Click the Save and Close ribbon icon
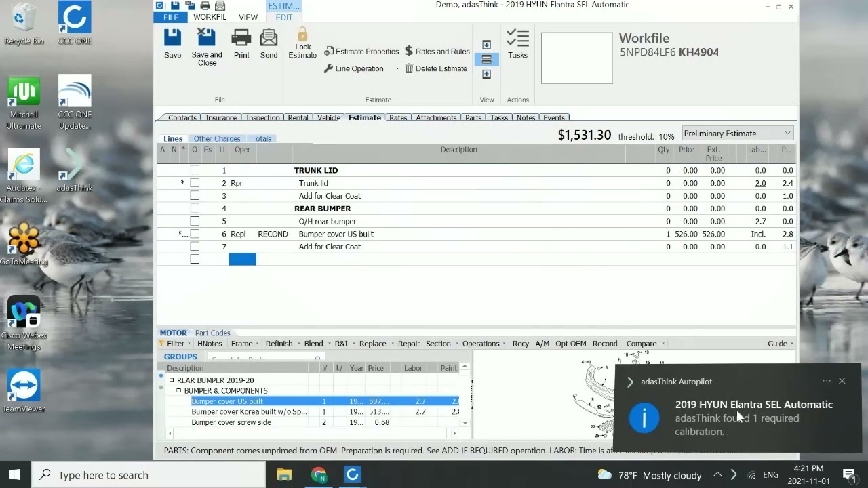The width and height of the screenshot is (868, 488). pyautogui.click(x=206, y=38)
